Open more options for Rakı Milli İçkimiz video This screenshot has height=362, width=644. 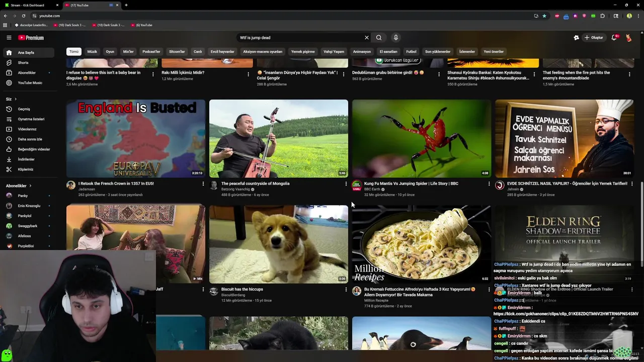coord(248,74)
